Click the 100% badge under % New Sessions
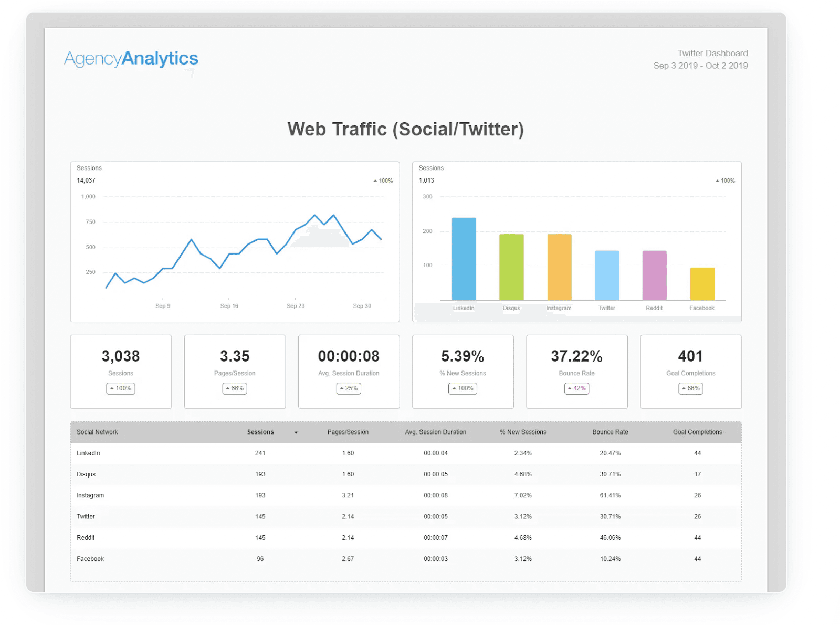The image size is (840, 625). coord(463,388)
